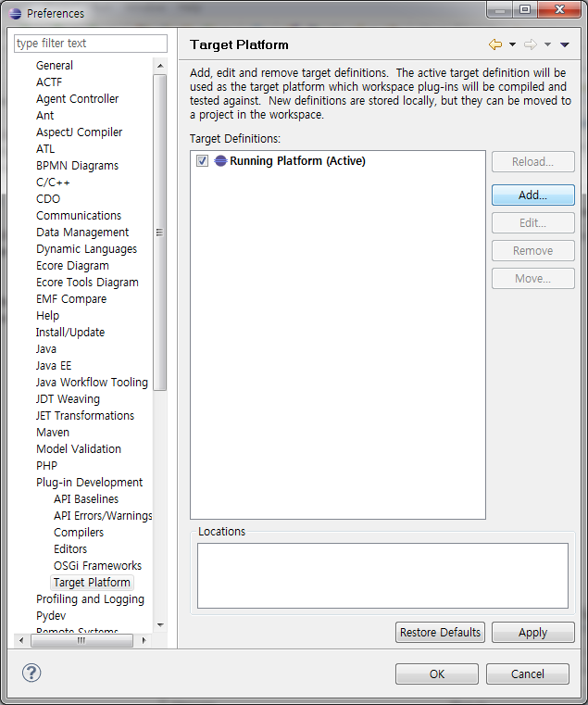
Task: Open forward history dropdown arrow
Action: pyautogui.click(x=547, y=44)
